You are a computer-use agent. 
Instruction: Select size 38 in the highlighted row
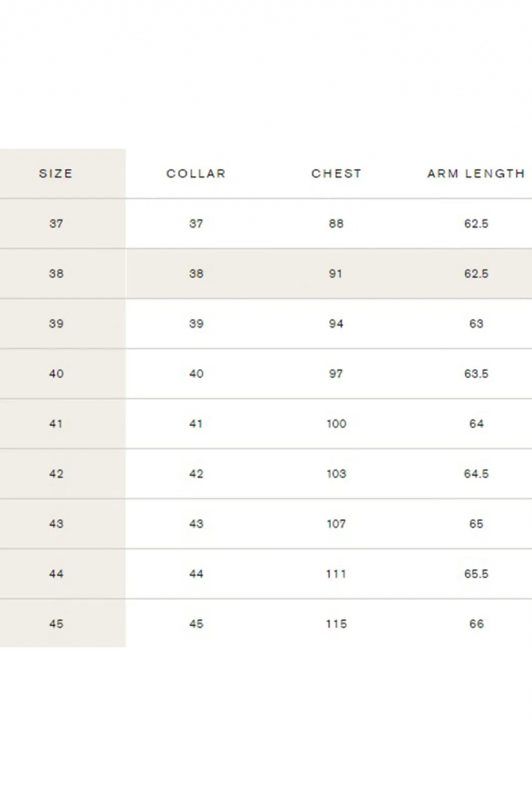pos(56,273)
